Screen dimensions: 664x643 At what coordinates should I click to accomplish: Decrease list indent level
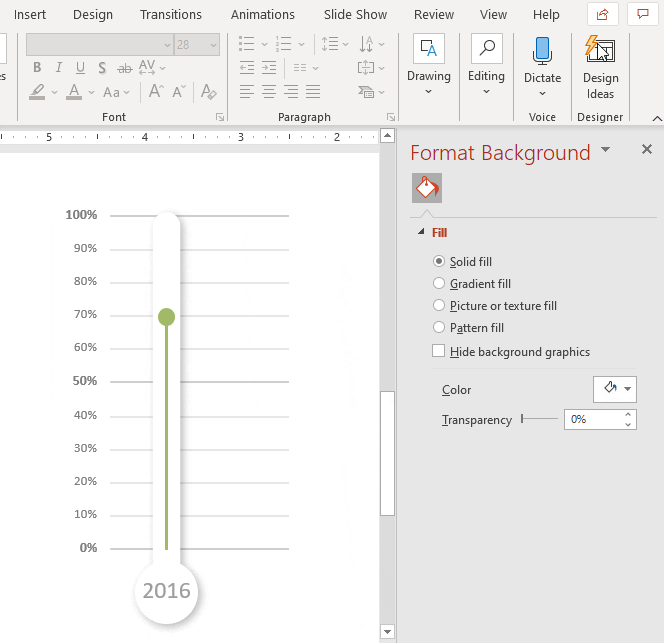[247, 67]
